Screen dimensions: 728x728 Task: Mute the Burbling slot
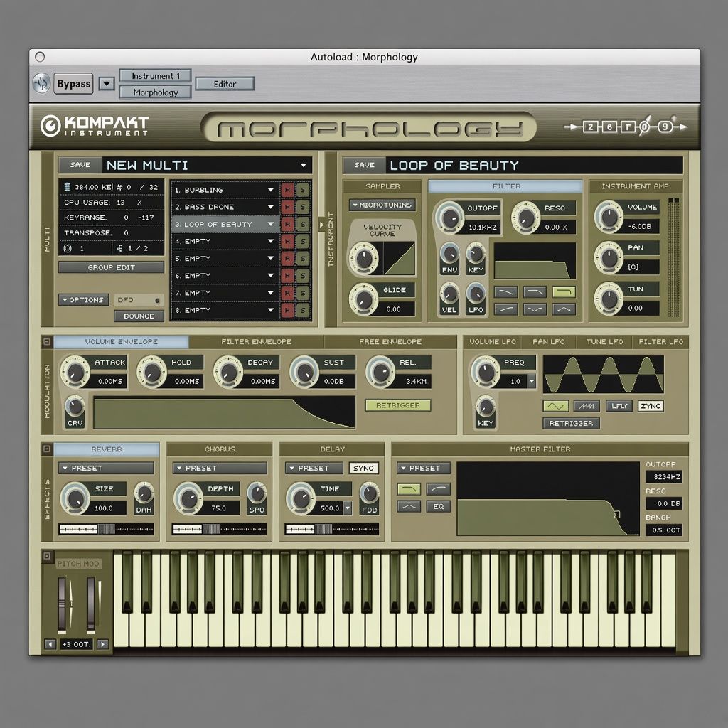tap(287, 190)
